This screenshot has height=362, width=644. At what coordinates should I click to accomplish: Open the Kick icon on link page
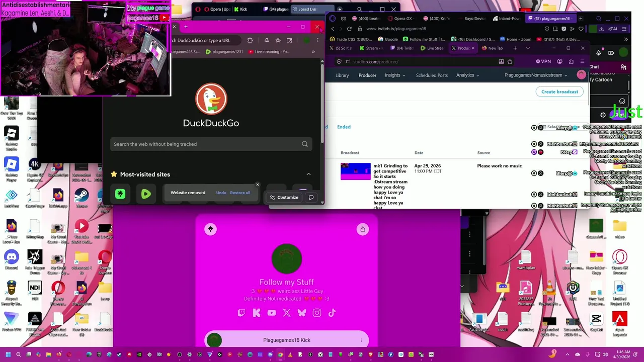click(x=257, y=313)
